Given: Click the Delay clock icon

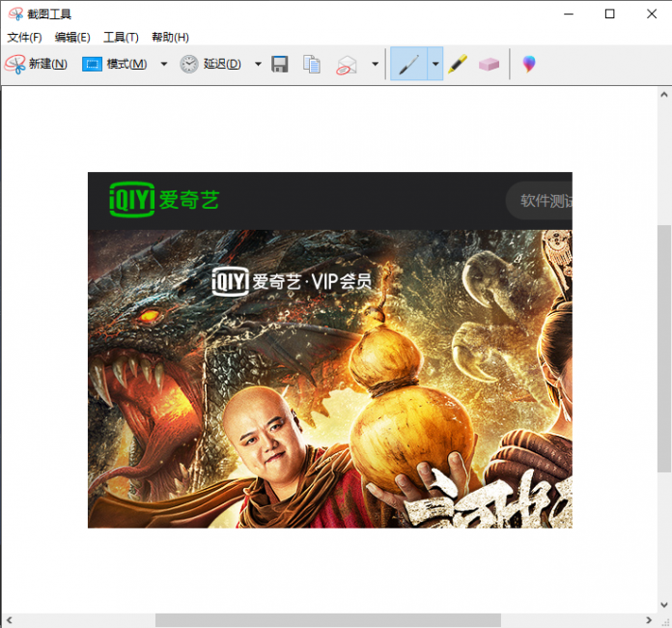Looking at the screenshot, I should 188,65.
